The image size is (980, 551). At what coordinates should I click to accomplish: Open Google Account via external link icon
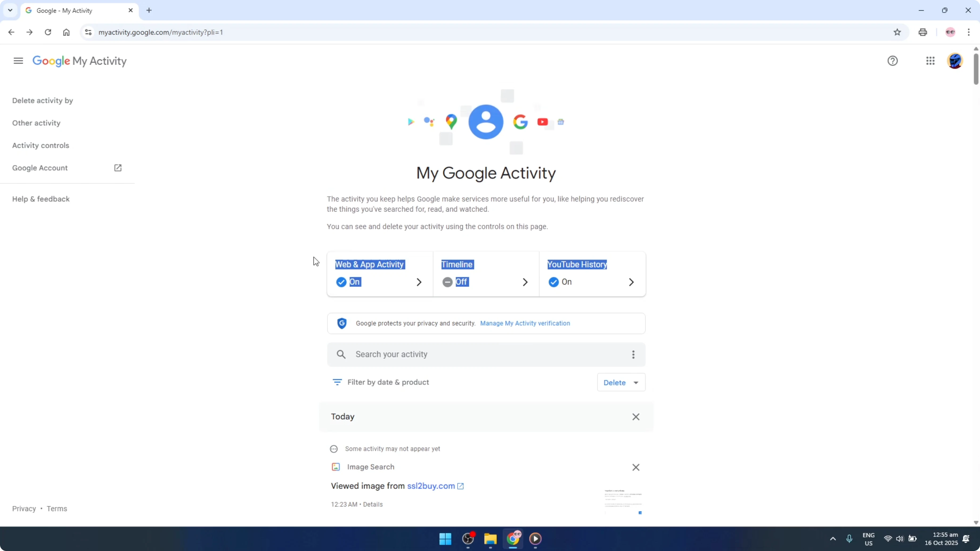point(118,168)
